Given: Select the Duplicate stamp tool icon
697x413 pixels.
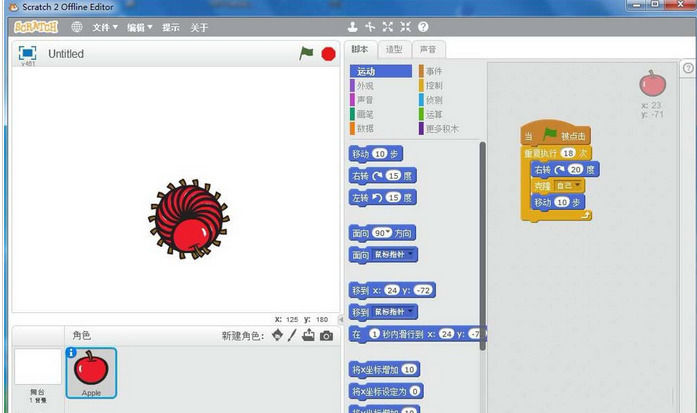Looking at the screenshot, I should pyautogui.click(x=353, y=27).
